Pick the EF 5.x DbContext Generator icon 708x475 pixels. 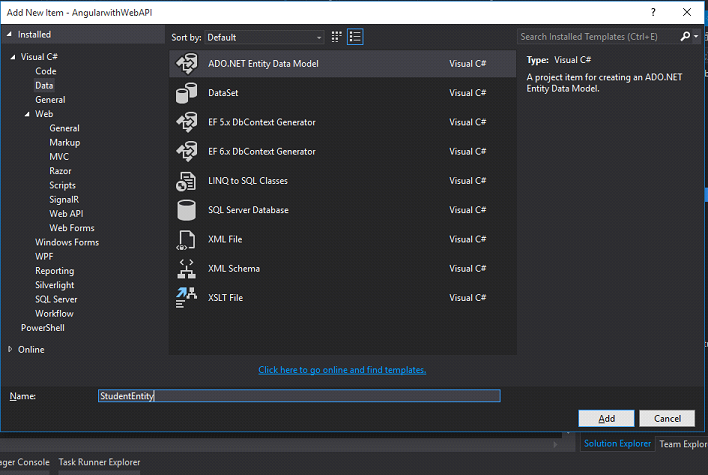point(186,122)
